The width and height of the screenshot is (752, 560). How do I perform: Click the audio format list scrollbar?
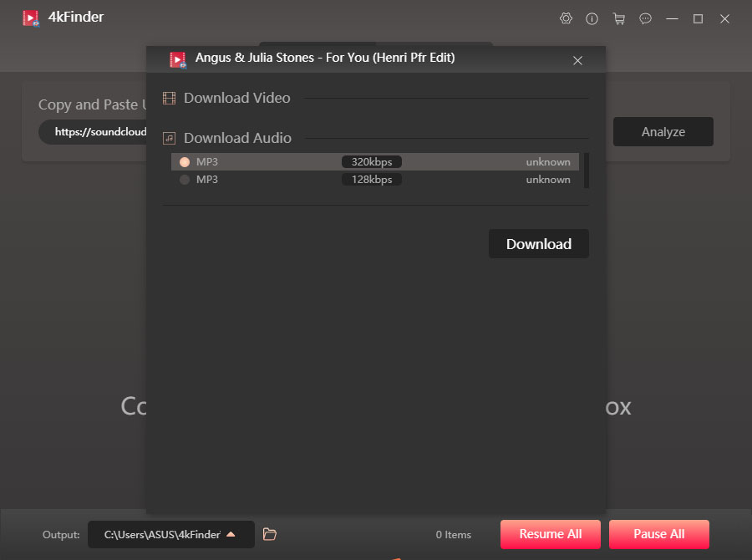click(x=586, y=171)
